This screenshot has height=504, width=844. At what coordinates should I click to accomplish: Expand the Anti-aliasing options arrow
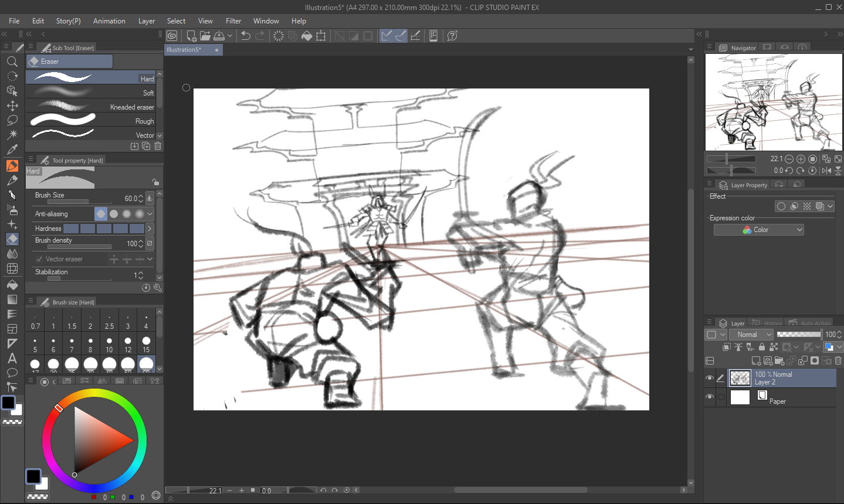(150, 214)
